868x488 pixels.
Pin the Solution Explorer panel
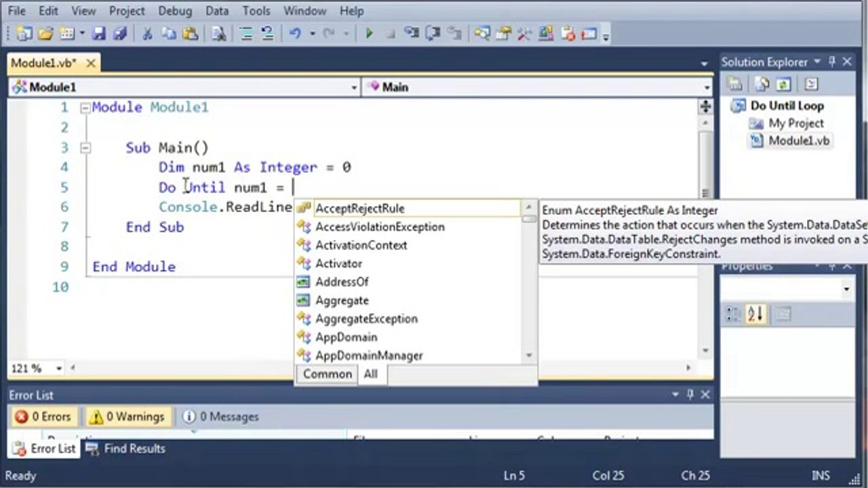(832, 62)
